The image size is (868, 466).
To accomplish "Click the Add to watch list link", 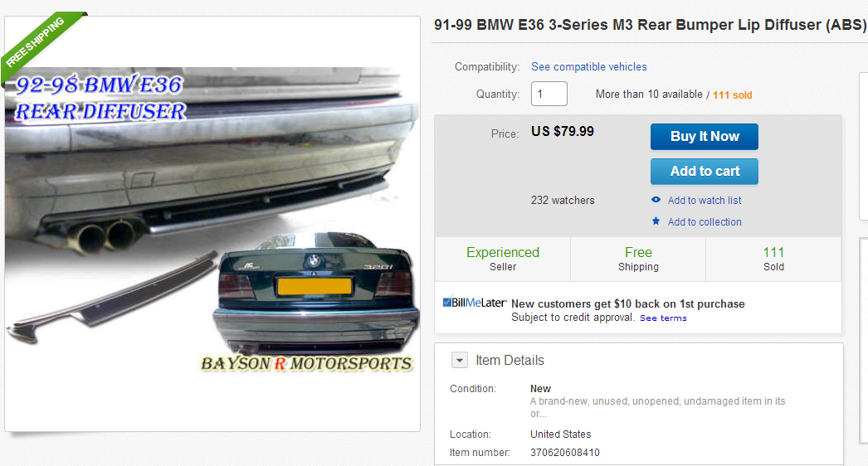I will (x=705, y=201).
